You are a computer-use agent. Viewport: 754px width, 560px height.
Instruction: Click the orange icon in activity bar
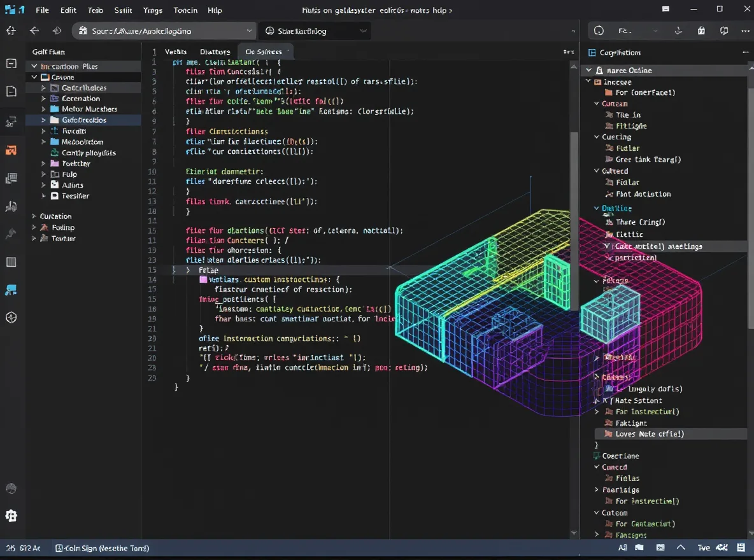pyautogui.click(x=11, y=150)
